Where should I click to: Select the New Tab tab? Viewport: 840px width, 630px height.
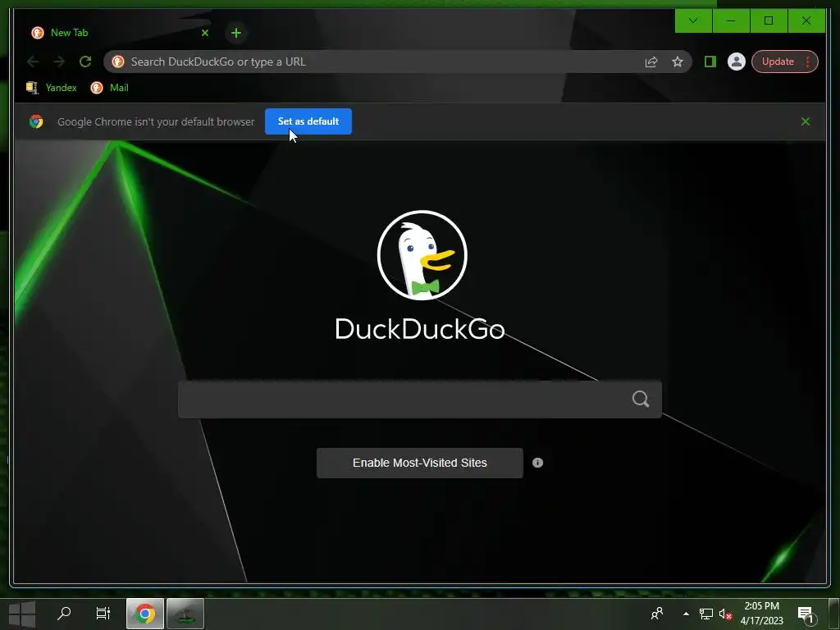(x=119, y=33)
